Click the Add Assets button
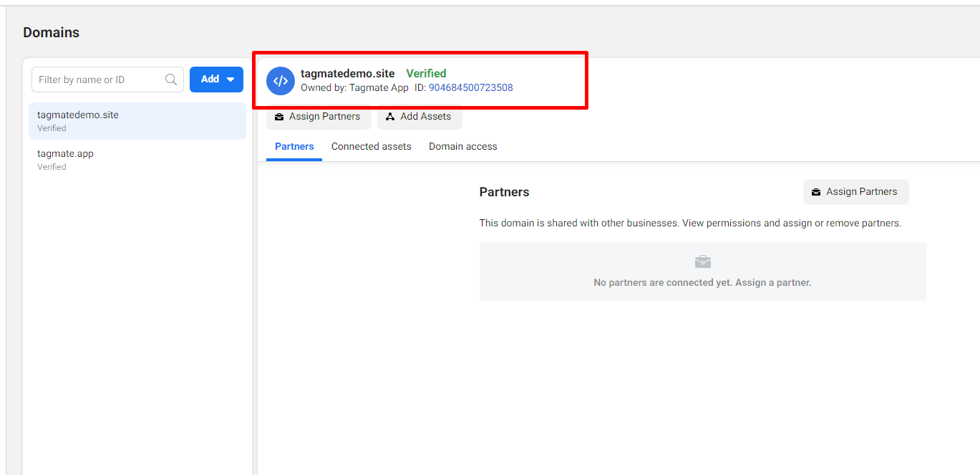The image size is (980, 475). 419,117
